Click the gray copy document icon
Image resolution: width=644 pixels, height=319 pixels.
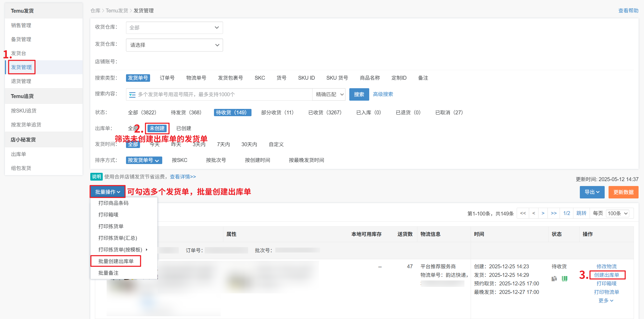(554, 279)
